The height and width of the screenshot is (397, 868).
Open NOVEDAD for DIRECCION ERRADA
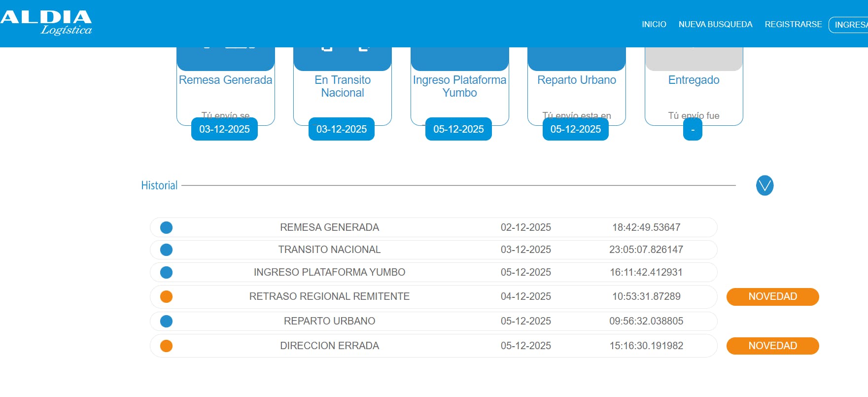pos(772,346)
